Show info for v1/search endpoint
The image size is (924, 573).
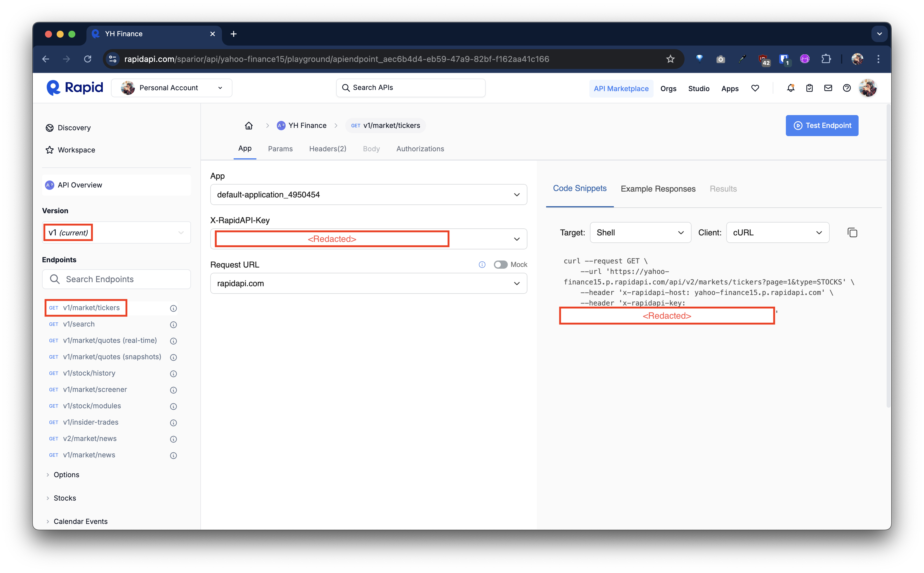173,324
